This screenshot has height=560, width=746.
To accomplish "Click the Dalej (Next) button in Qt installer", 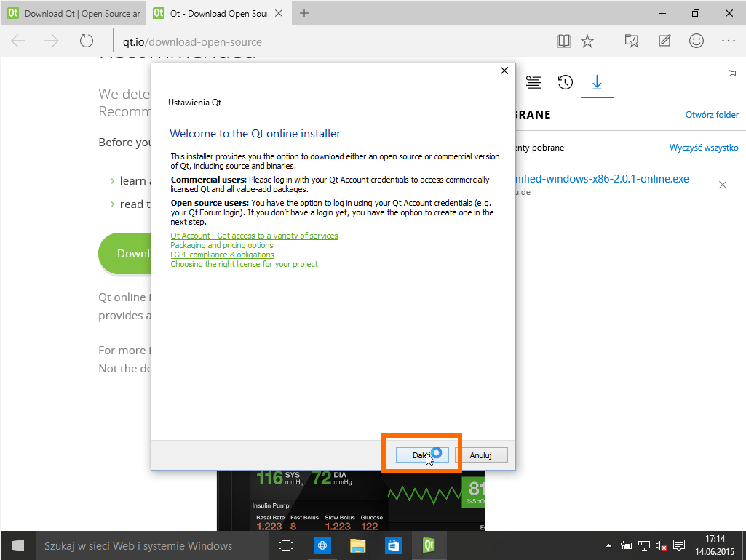I will coord(422,455).
